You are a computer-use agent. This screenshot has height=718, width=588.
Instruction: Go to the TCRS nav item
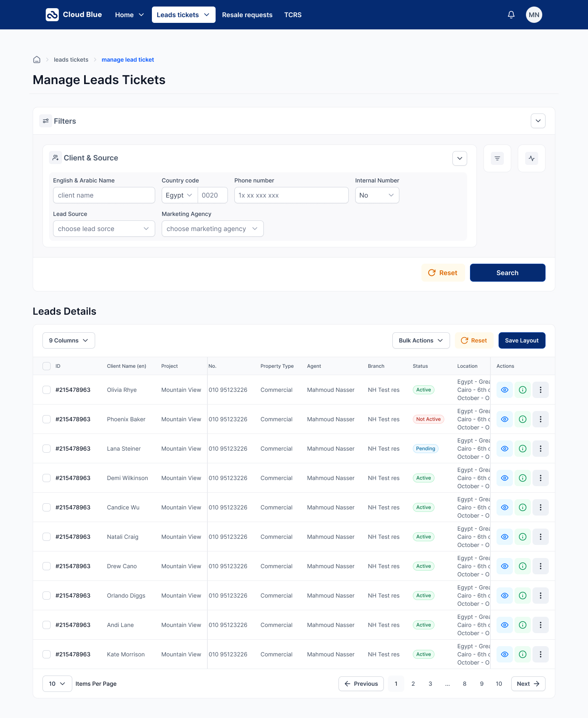click(x=293, y=15)
